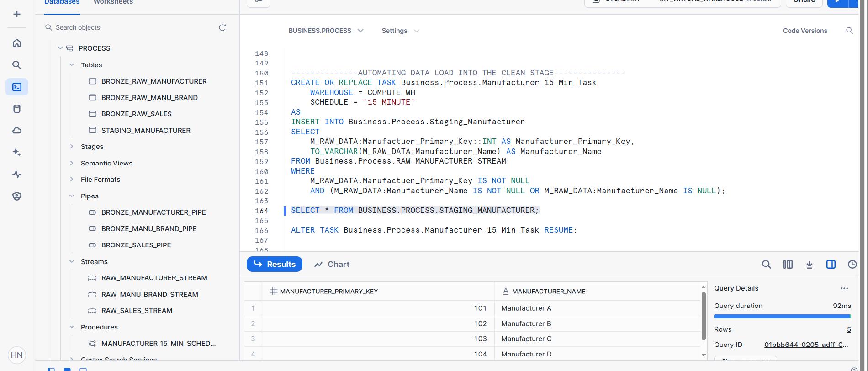Screen dimensions: 868x371
Task: Open the AI sparkle icon in sidebar
Action: click(17, 153)
